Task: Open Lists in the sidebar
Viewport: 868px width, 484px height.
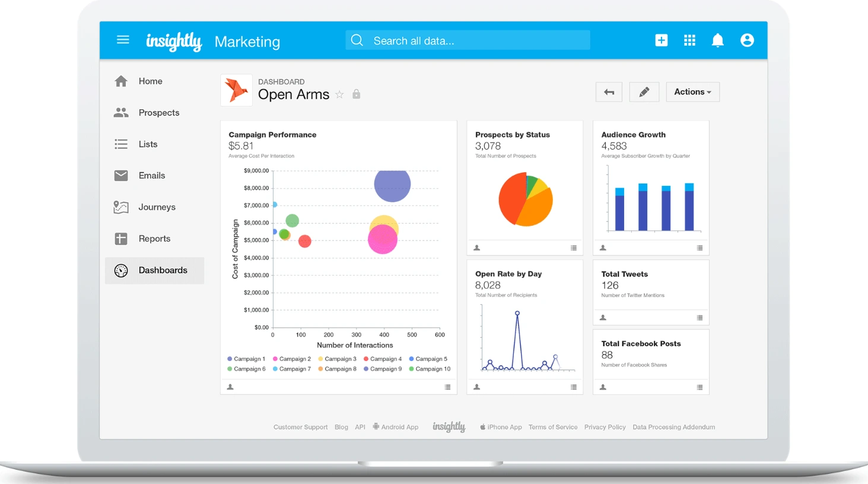Action: coord(154,144)
